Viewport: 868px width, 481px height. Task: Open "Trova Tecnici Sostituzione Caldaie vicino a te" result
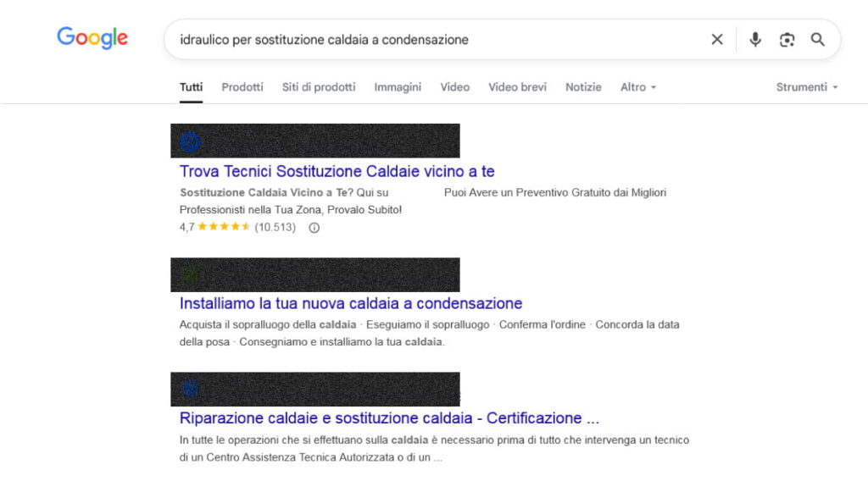(x=337, y=171)
